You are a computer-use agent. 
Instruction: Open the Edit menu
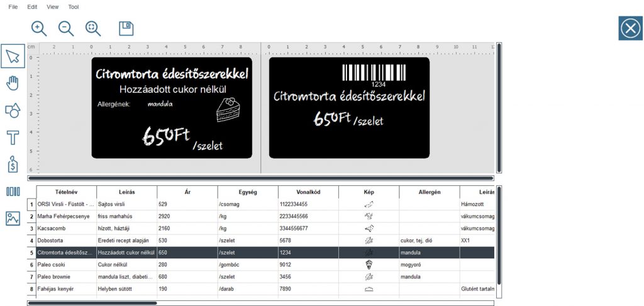32,7
